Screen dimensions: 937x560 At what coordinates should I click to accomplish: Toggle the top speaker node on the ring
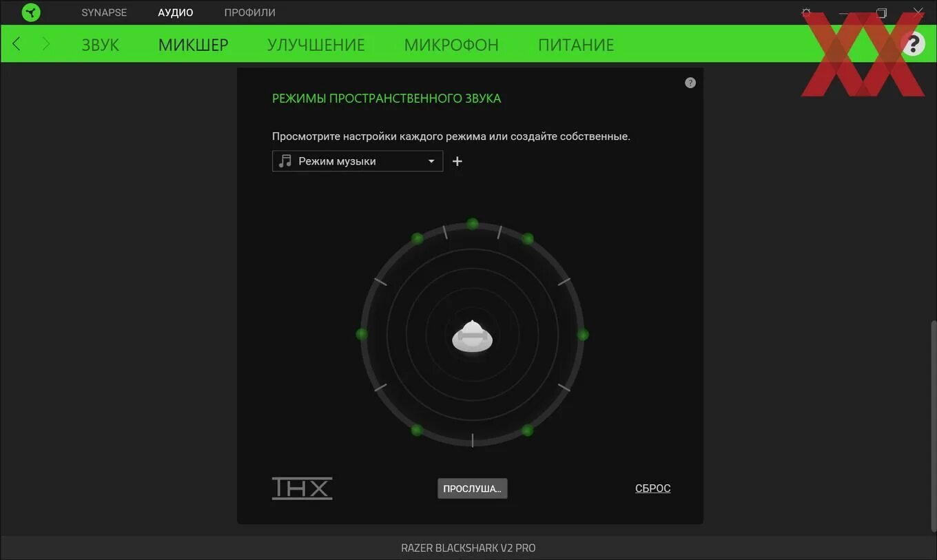(x=472, y=223)
